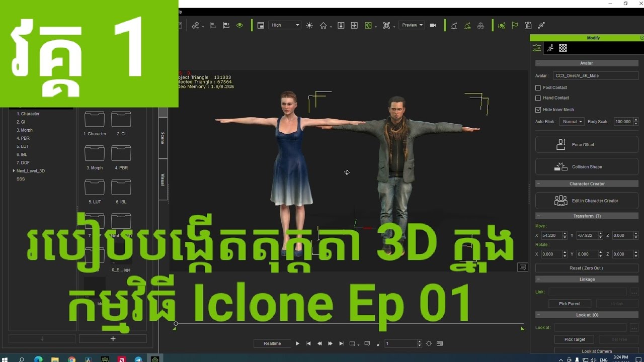Click the four-way move arrows icon
This screenshot has width=644, height=362.
click(354, 25)
